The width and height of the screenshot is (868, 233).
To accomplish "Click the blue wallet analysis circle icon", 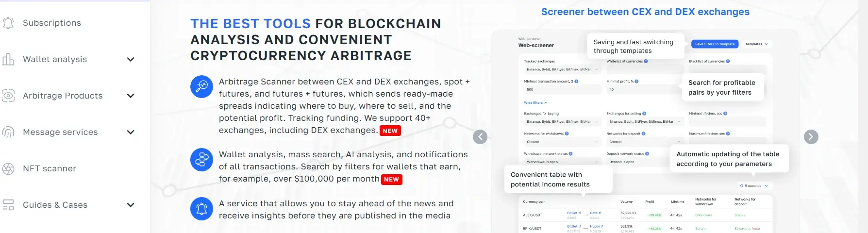I will [x=201, y=160].
